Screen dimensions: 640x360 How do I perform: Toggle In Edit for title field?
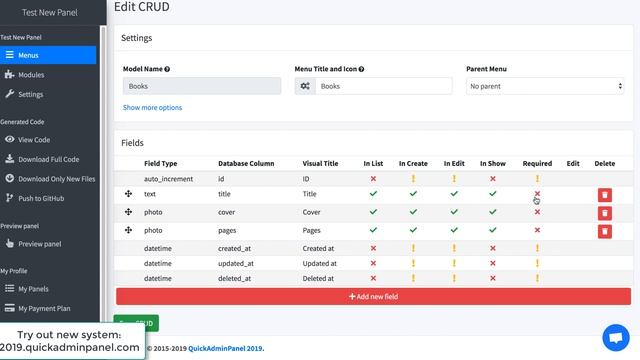point(454,194)
